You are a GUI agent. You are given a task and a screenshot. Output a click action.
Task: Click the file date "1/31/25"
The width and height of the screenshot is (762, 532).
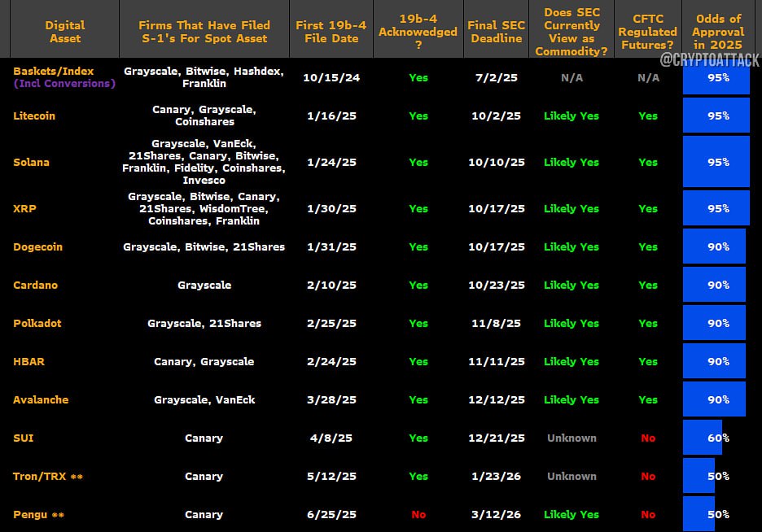(331, 247)
